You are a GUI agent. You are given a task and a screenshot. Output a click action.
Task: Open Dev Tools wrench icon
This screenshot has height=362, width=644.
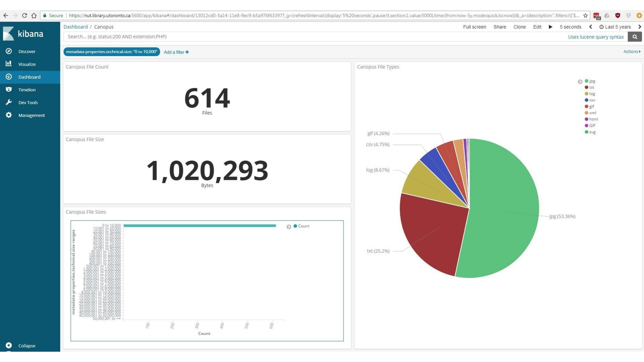pos(9,102)
